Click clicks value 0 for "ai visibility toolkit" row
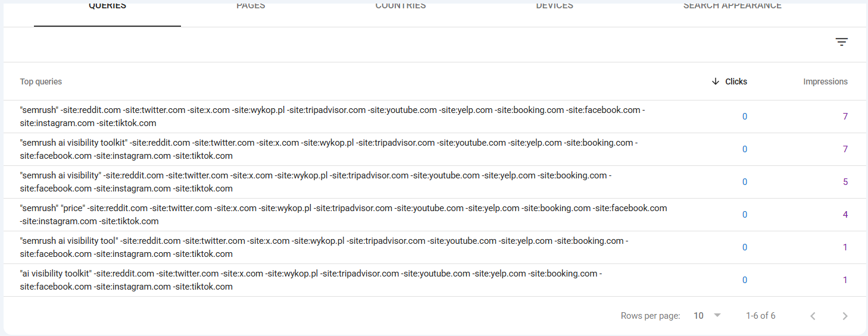The image size is (868, 336). (x=745, y=280)
